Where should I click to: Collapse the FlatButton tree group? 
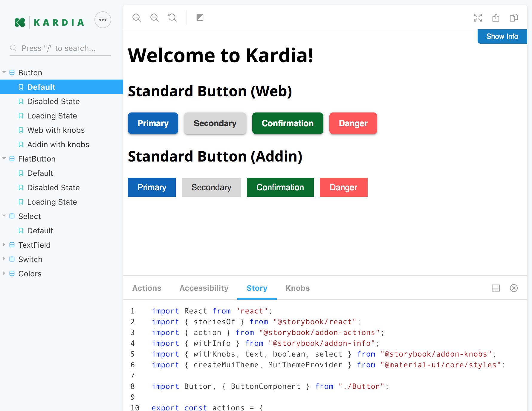4,158
